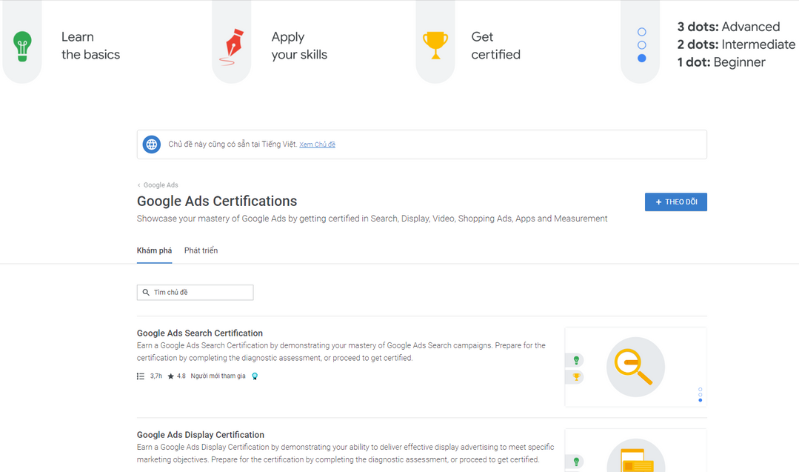The height and width of the screenshot is (472, 800).
Task: Click the blue globe language icon
Action: point(152,144)
